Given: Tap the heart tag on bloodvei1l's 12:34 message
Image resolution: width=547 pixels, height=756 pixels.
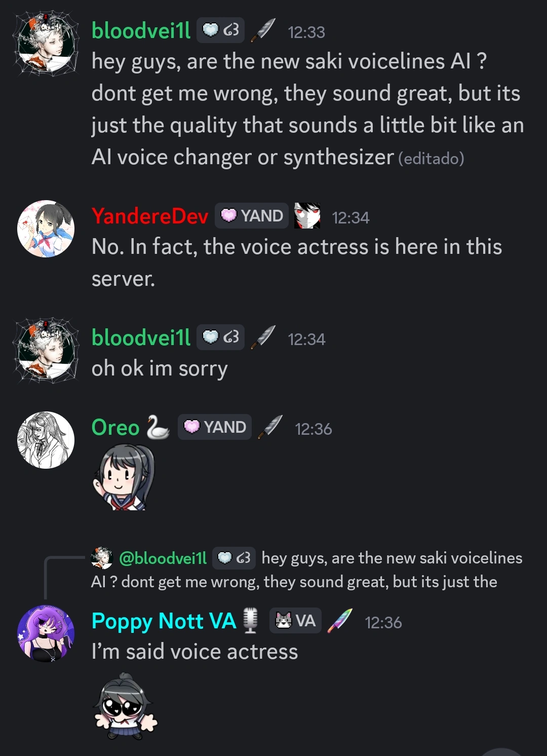Looking at the screenshot, I should pos(221,337).
